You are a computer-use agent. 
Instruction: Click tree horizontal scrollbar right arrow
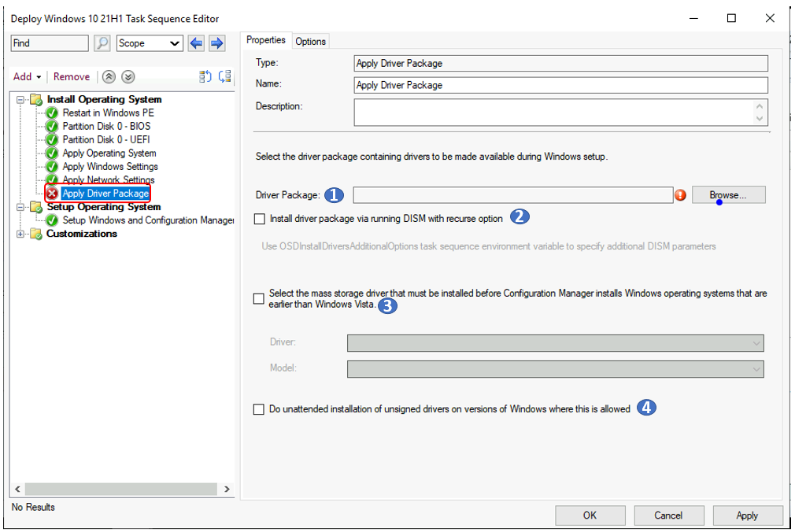coord(227,489)
